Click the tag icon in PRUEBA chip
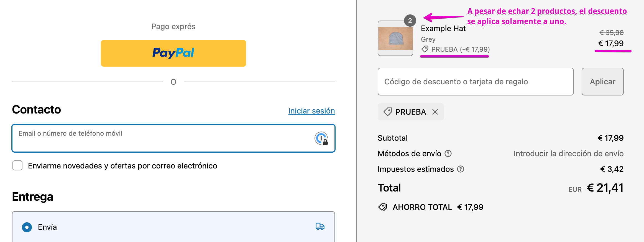The height and width of the screenshot is (242, 644). click(388, 112)
